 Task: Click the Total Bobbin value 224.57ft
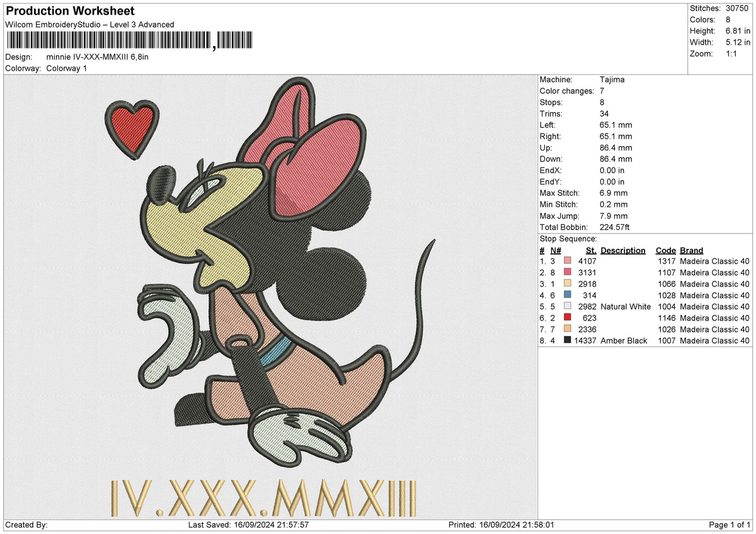[616, 227]
